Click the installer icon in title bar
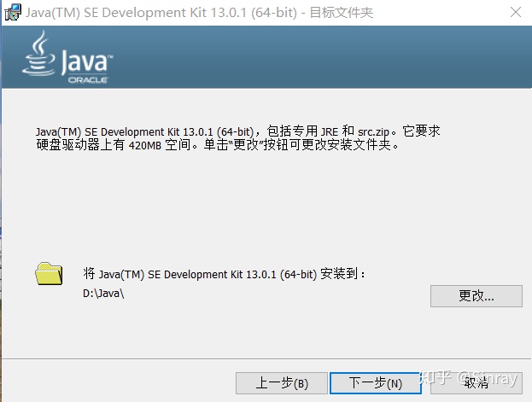The image size is (532, 402). [x=13, y=12]
